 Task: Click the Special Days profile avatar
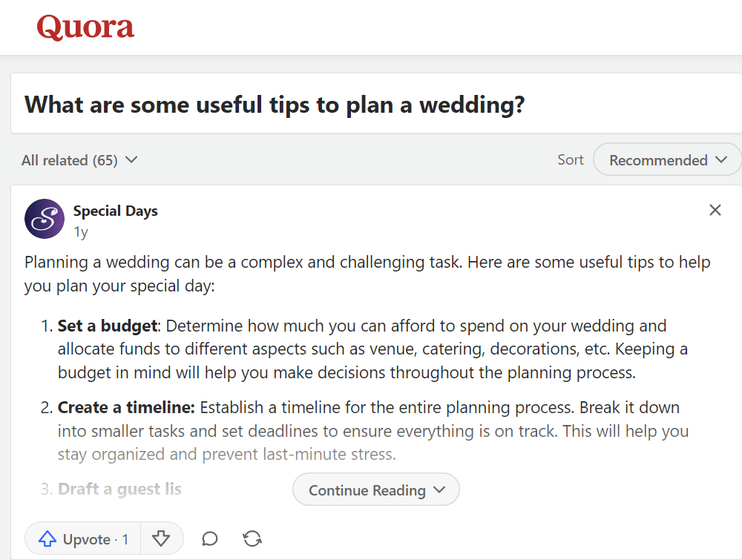(x=44, y=219)
